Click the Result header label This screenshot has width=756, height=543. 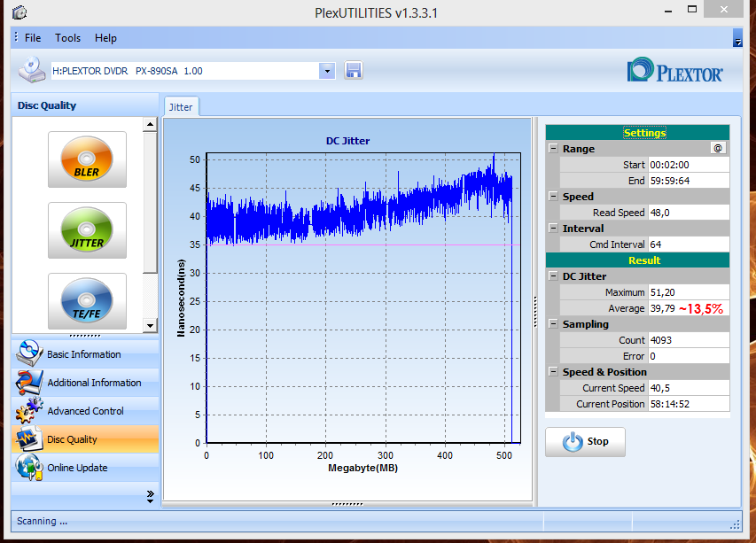tap(644, 260)
